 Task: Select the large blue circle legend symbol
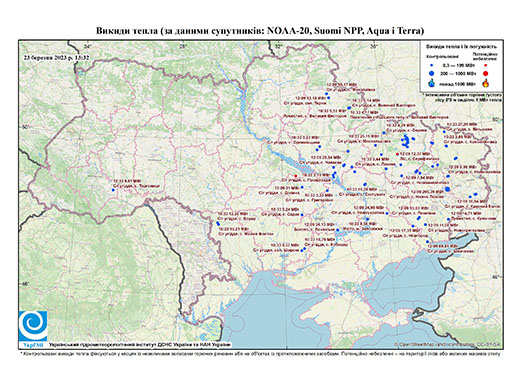coord(432,73)
